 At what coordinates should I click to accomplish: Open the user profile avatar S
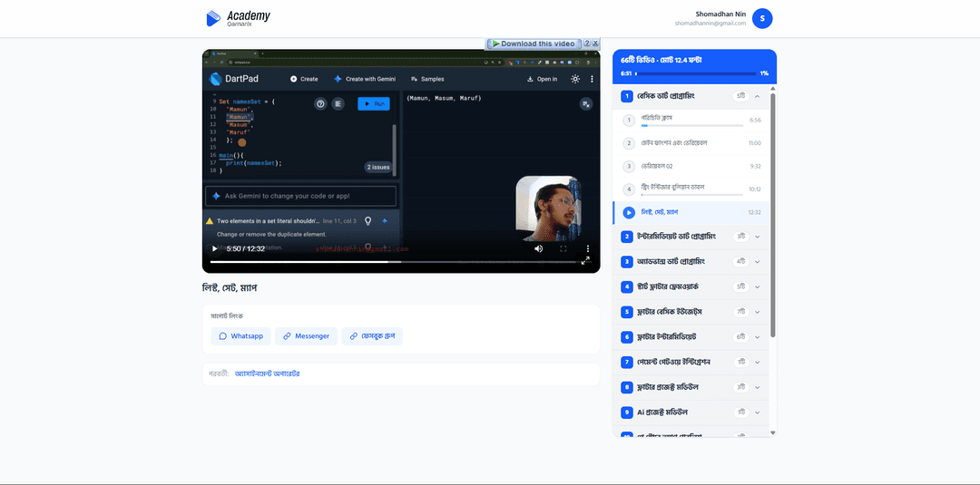click(x=762, y=19)
